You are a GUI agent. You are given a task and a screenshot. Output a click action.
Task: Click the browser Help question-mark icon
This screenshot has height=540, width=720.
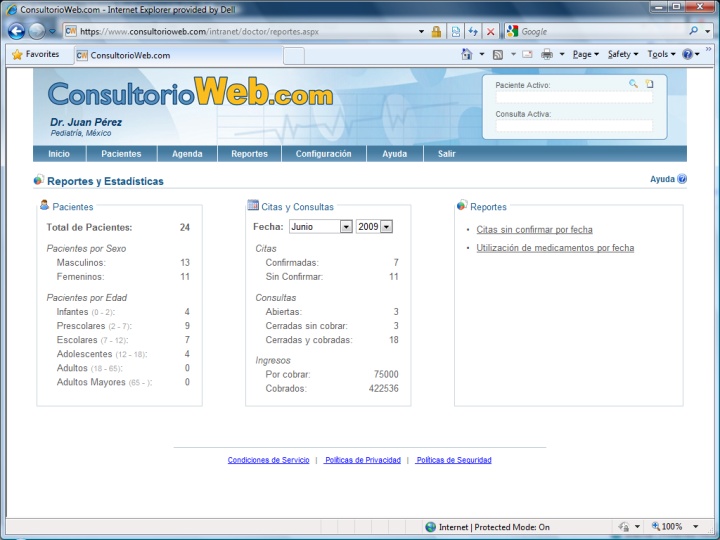pyautogui.click(x=687, y=54)
